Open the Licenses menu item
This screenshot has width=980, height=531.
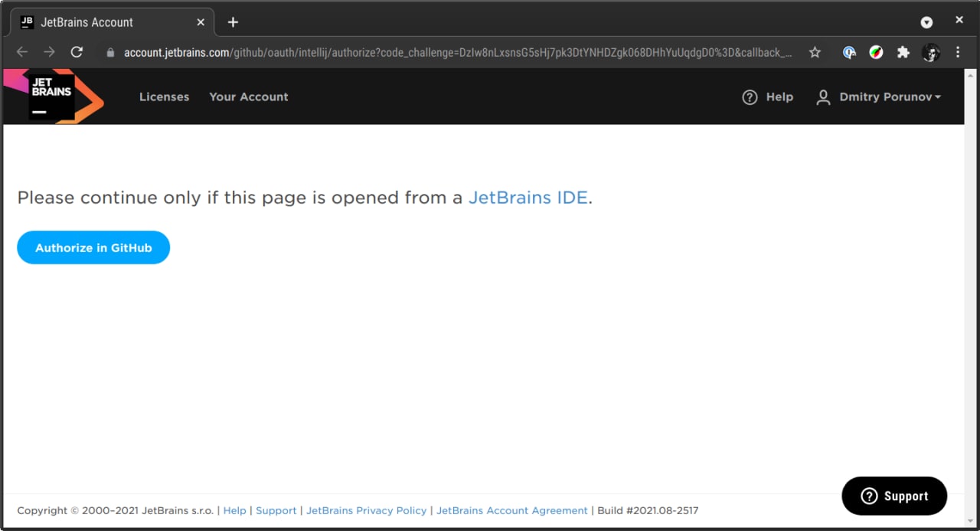point(164,97)
